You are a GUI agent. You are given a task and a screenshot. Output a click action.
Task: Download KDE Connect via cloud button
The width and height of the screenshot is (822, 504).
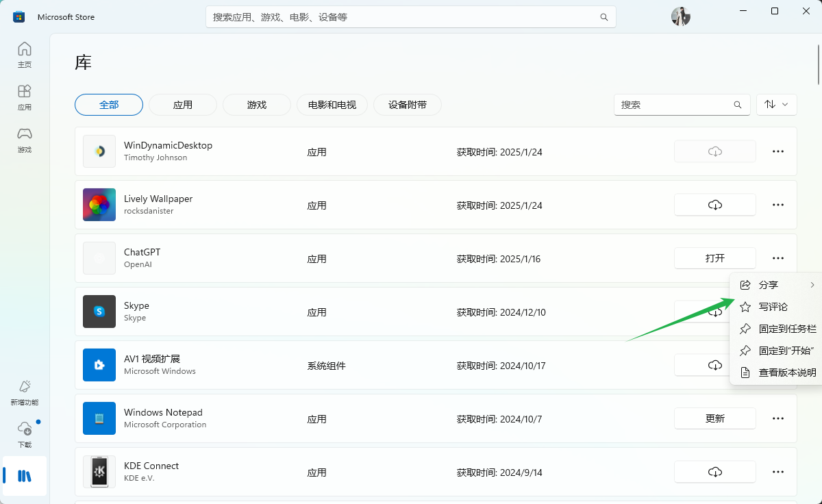715,472
